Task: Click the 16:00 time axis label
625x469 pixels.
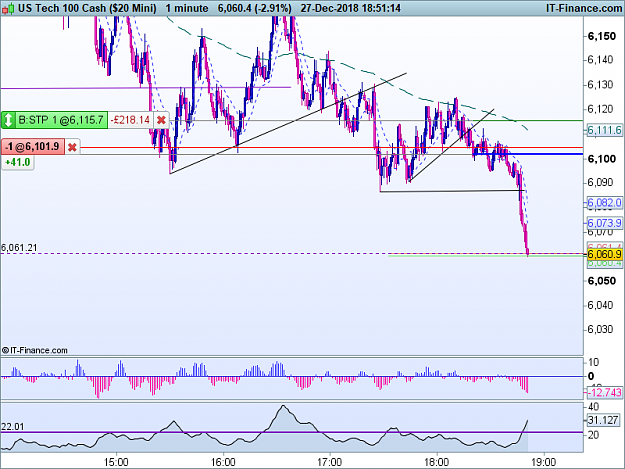Action: pyautogui.click(x=223, y=462)
